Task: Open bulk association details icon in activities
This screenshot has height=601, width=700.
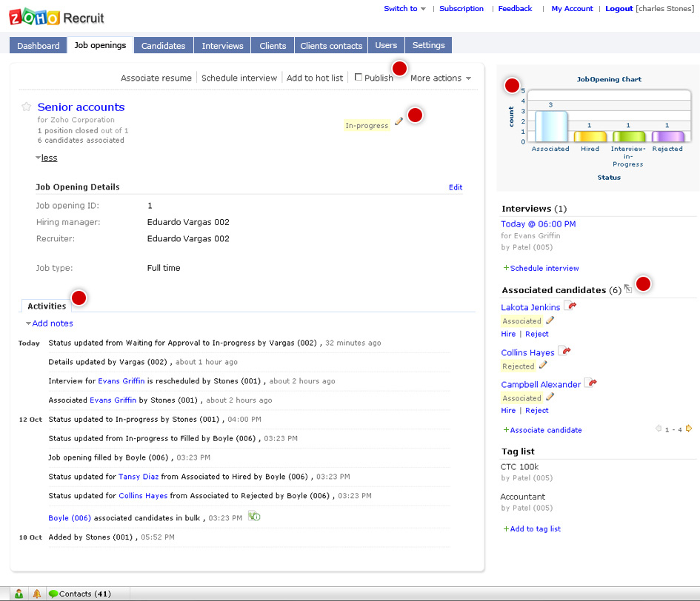Action: 254,516
